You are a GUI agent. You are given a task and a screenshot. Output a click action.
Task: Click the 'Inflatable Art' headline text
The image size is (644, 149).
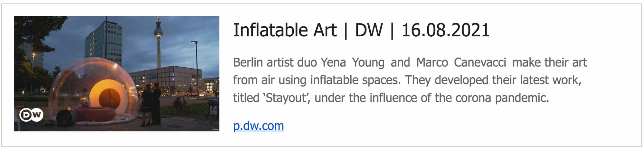click(285, 30)
